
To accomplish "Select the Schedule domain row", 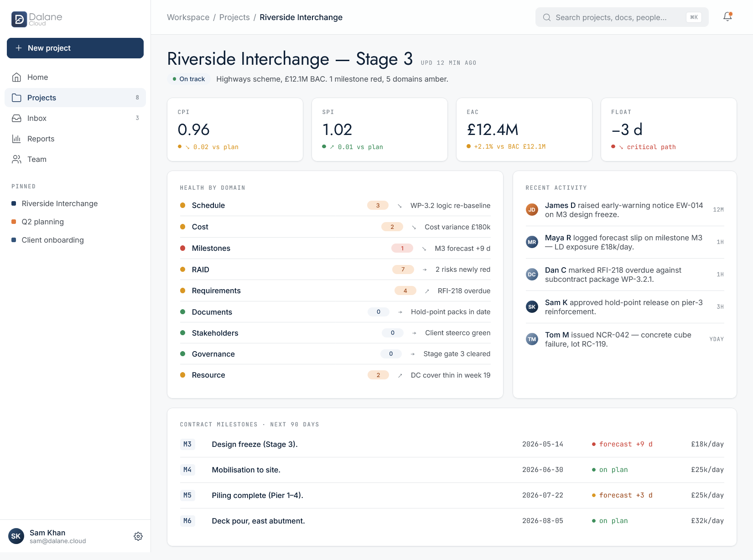I will (x=335, y=206).
